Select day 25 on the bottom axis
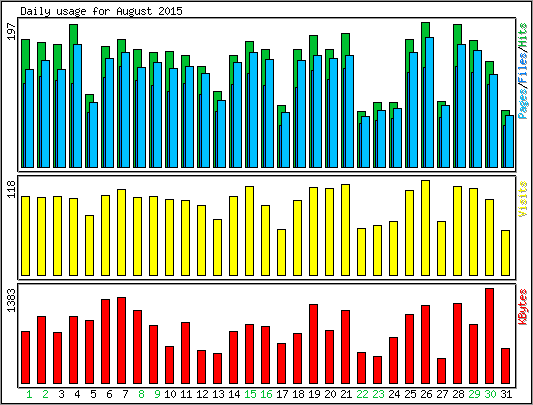Screen dimensions: 533x405 (x=410, y=394)
